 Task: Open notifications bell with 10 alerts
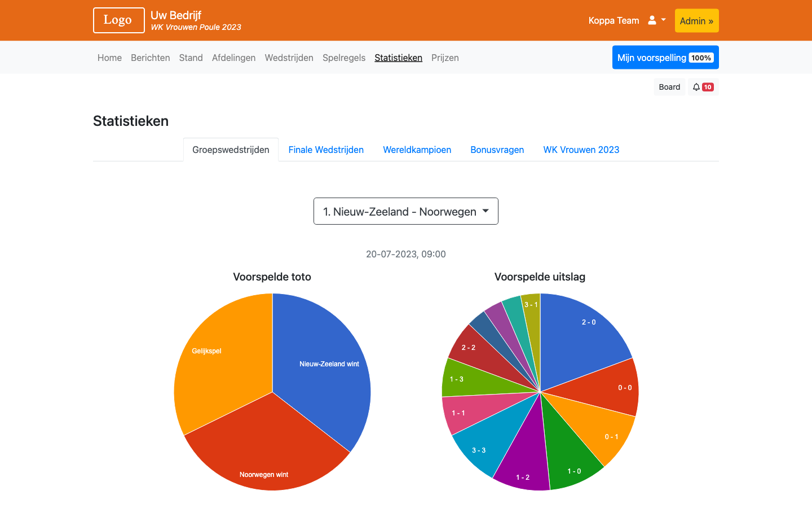pyautogui.click(x=703, y=87)
